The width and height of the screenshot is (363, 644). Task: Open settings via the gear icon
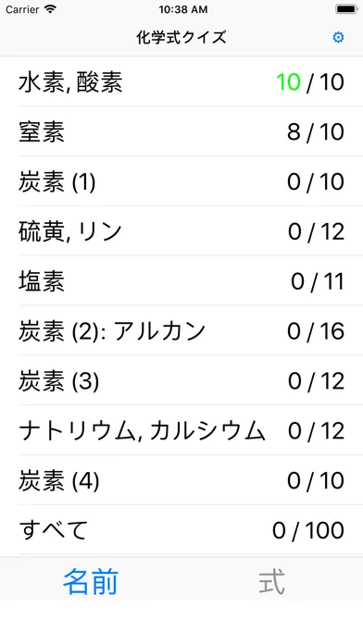[x=338, y=37]
